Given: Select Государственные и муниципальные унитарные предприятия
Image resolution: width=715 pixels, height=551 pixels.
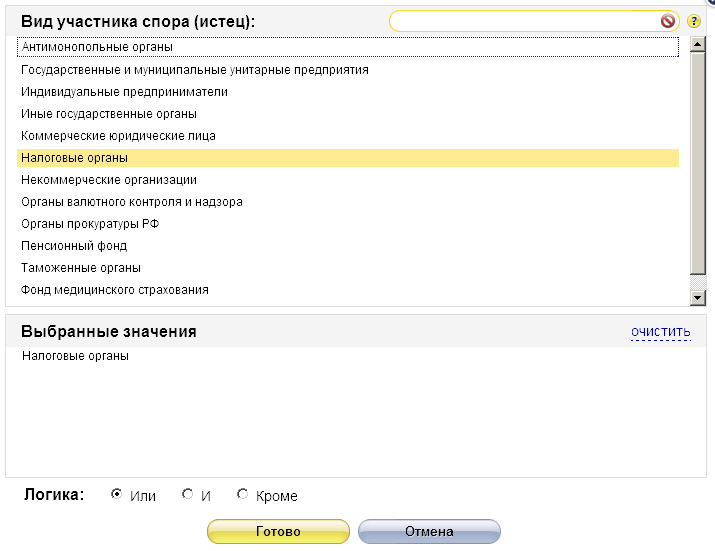Looking at the screenshot, I should (x=348, y=70).
